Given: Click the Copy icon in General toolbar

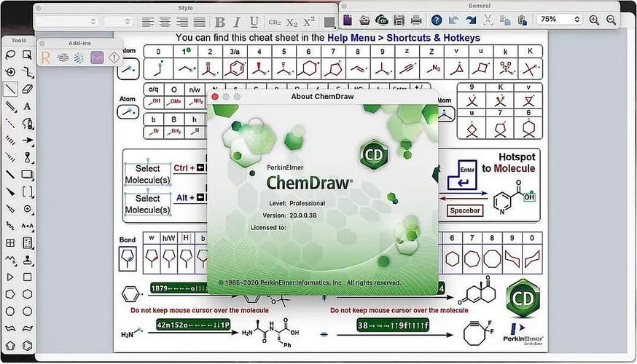Looking at the screenshot, I should pos(505,20).
